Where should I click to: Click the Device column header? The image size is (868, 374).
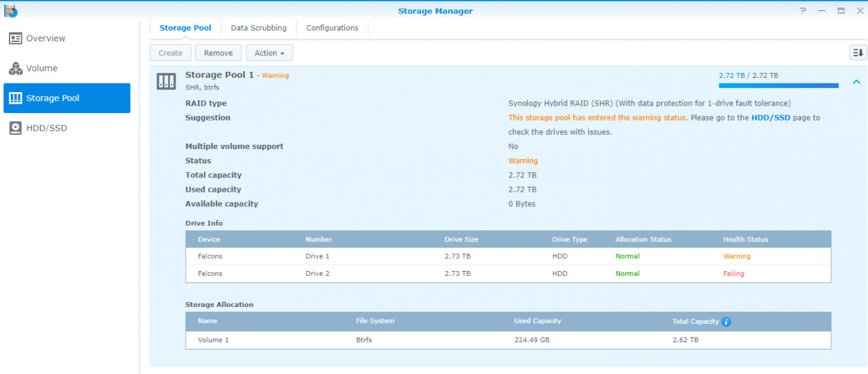209,239
